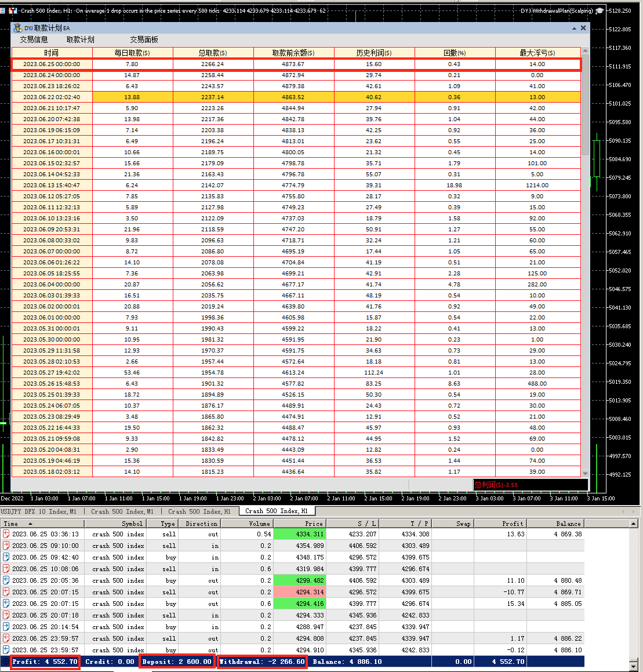
Task: Click the EA panel scroll down arrow
Action: [x=585, y=473]
